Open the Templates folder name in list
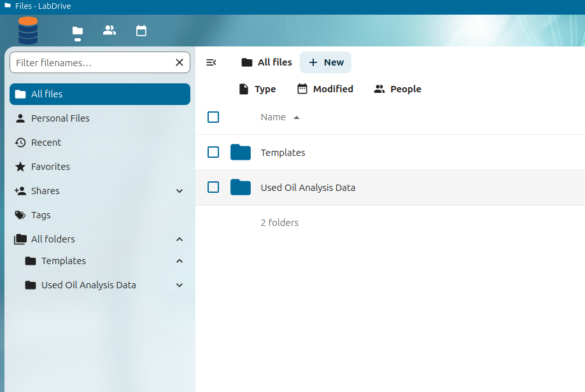This screenshot has width=585, height=392. tap(283, 153)
